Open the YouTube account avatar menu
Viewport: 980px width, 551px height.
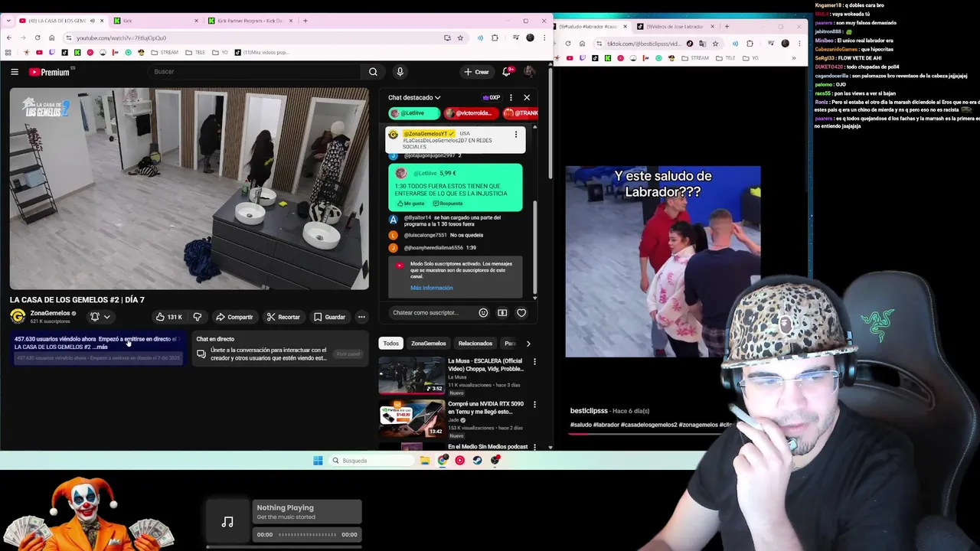tap(529, 72)
